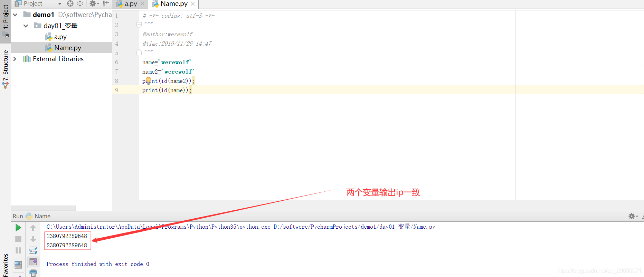Click the horizontal scrollbar under Project tree
Screen dimensions: 644x277
click(44, 208)
